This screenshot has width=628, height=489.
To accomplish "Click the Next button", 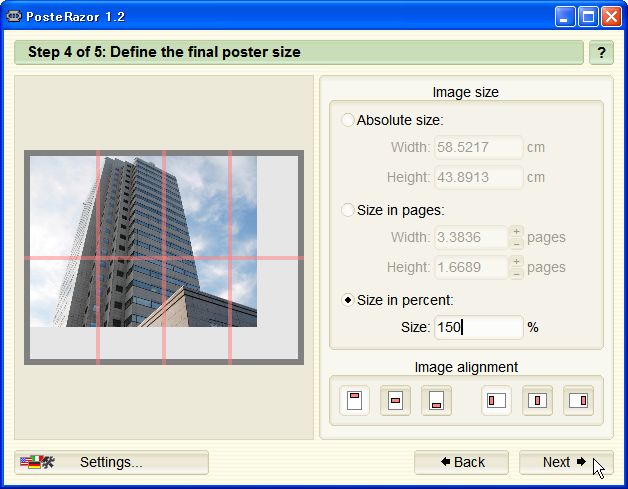I will tap(566, 462).
